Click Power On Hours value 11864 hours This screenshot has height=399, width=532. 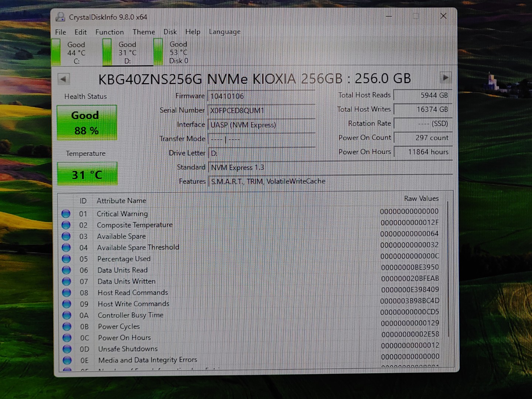point(423,152)
